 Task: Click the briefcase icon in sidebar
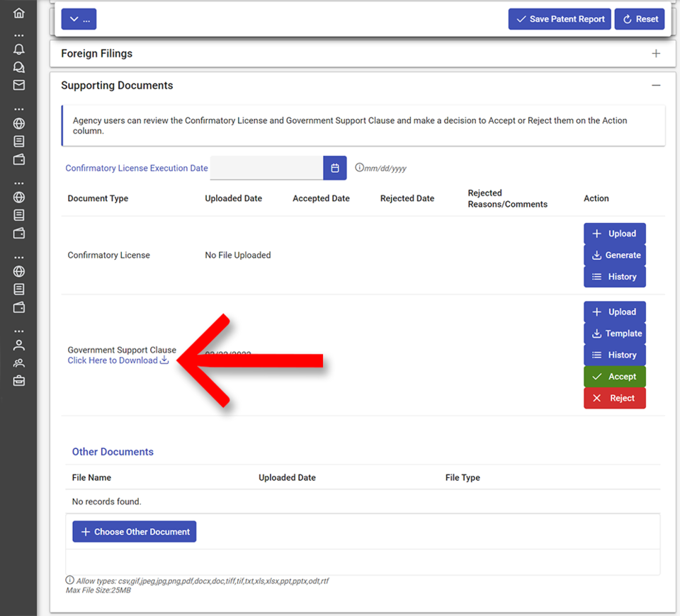(19, 381)
